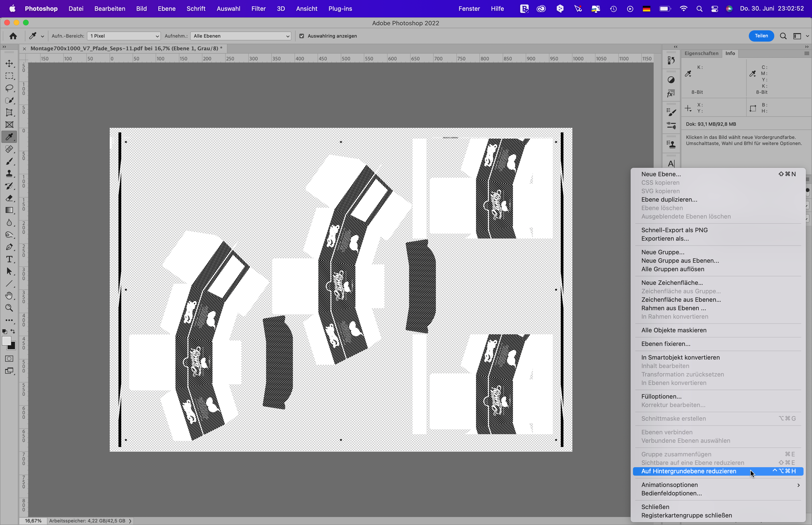Screen dimensions: 812x525
Task: Select the Zoom tool
Action: pos(9,308)
